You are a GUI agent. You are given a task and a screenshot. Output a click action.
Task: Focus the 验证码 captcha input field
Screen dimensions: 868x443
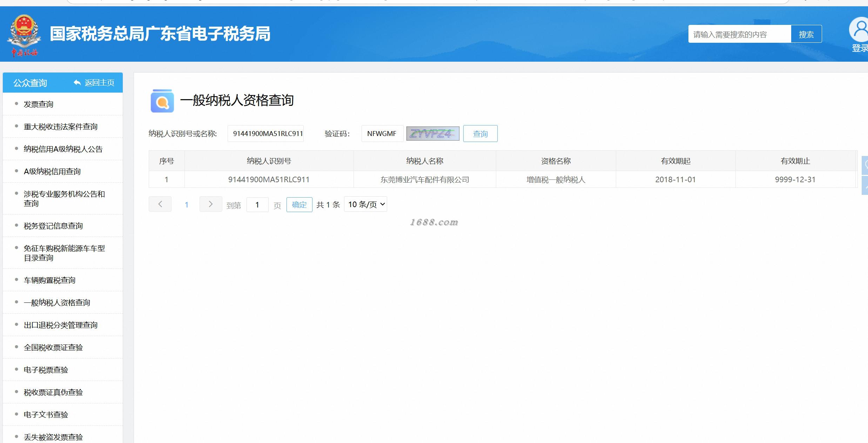coord(382,134)
